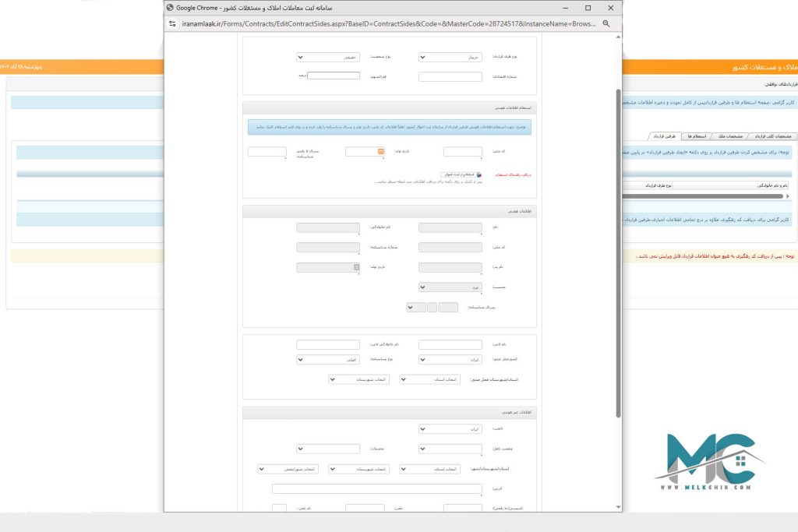Select the مشخصات ملک tab
This screenshot has height=532, width=798.
point(735,136)
